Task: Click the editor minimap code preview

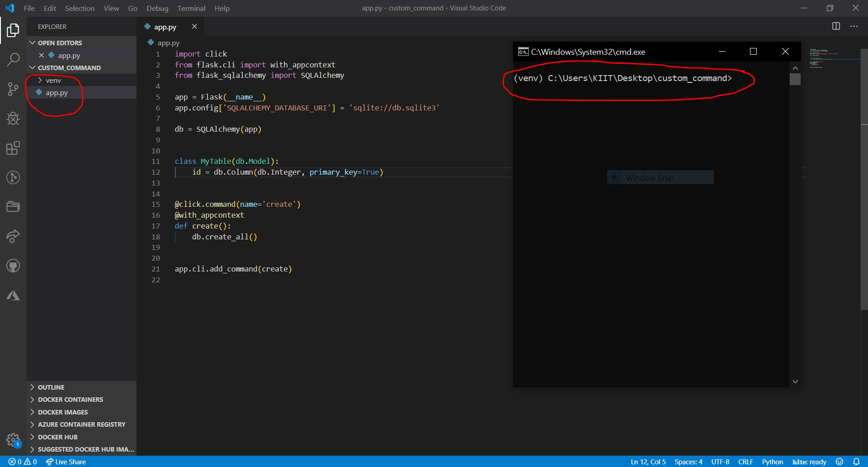Action: tap(824, 58)
